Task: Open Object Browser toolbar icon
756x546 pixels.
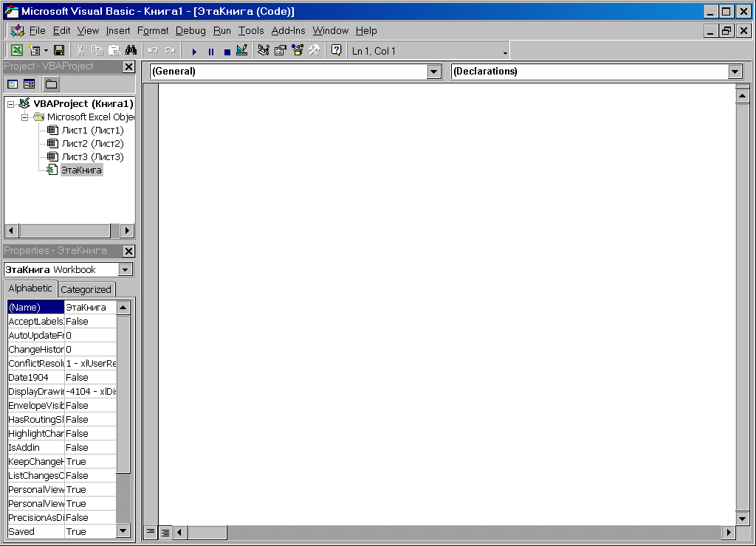Action: tap(298, 50)
